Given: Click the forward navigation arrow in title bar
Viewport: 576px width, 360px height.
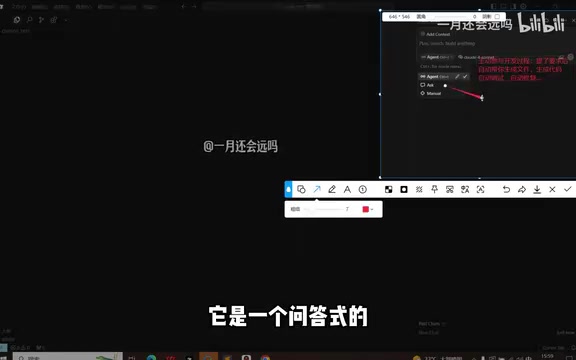Looking at the screenshot, I should tap(194, 6).
